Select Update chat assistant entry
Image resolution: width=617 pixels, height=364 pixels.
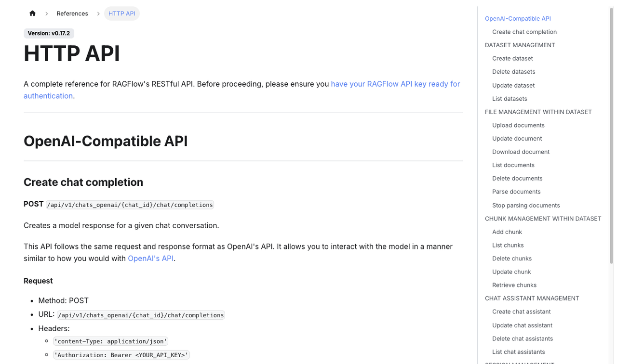(x=523, y=325)
